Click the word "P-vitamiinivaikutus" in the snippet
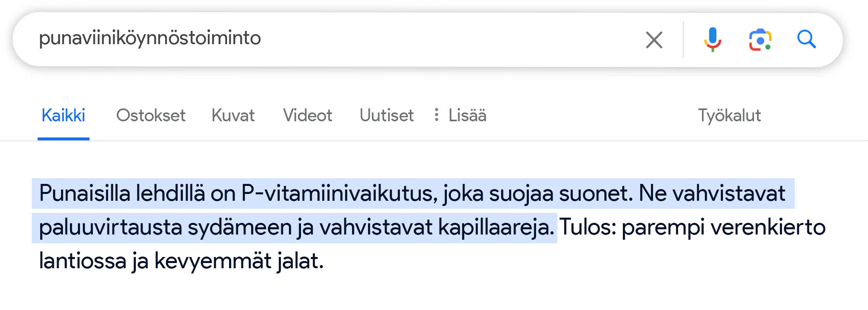The width and height of the screenshot is (868, 310). 339,194
